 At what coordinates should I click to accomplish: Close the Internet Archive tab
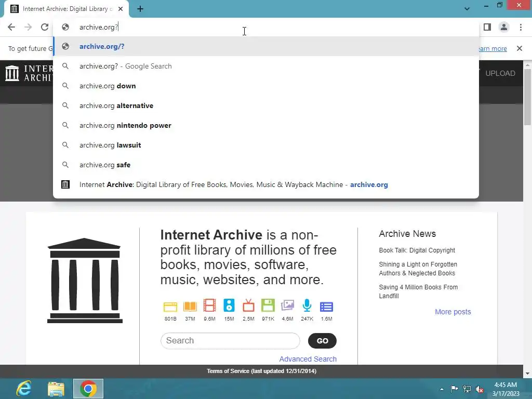[x=121, y=9]
